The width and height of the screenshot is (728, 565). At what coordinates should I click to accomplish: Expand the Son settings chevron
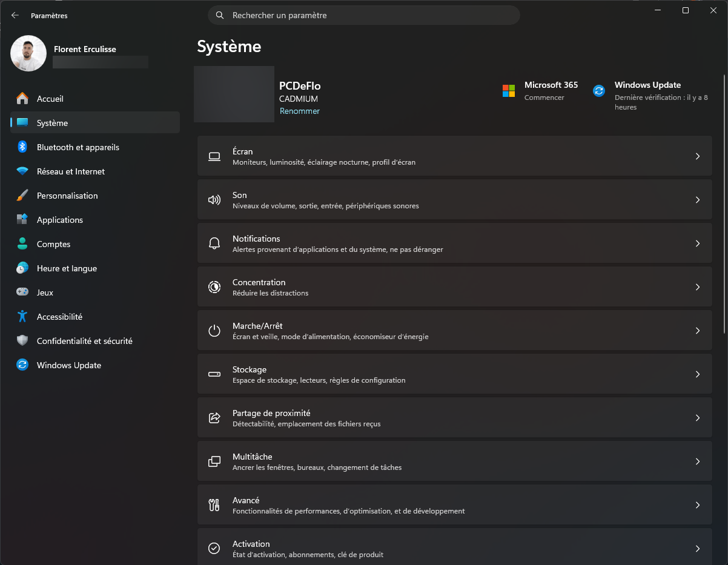point(698,200)
